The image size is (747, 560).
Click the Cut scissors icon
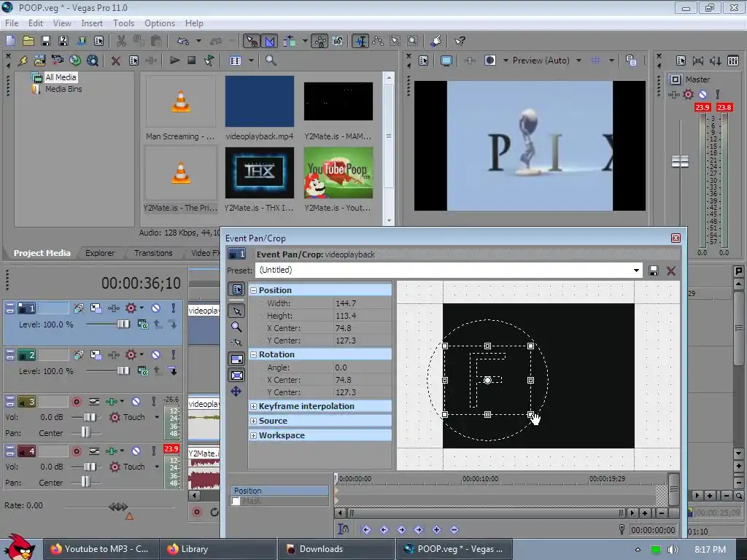[122, 41]
